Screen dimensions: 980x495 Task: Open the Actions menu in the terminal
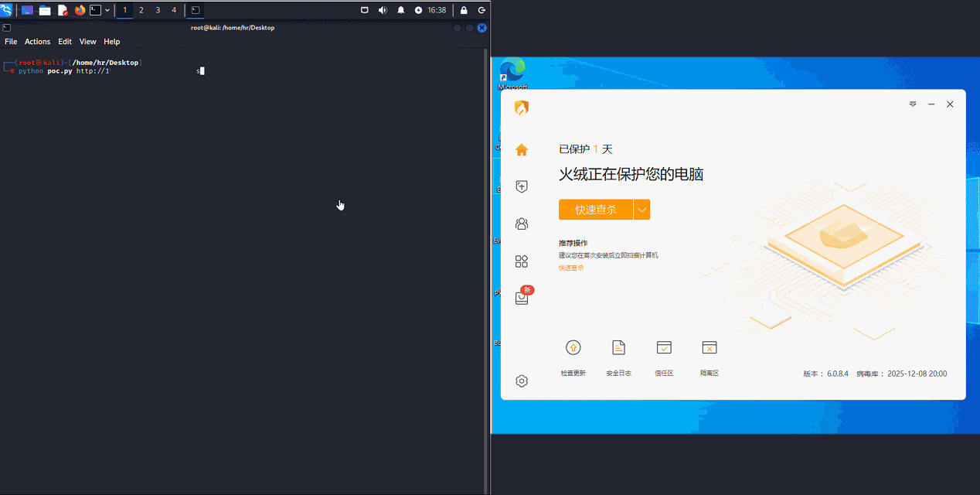click(x=37, y=42)
